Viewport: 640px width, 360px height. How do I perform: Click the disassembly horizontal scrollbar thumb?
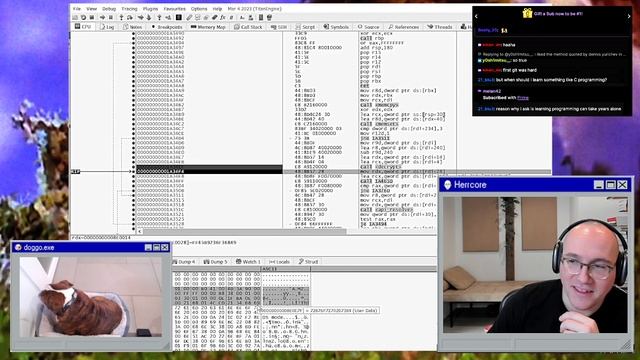(244, 231)
